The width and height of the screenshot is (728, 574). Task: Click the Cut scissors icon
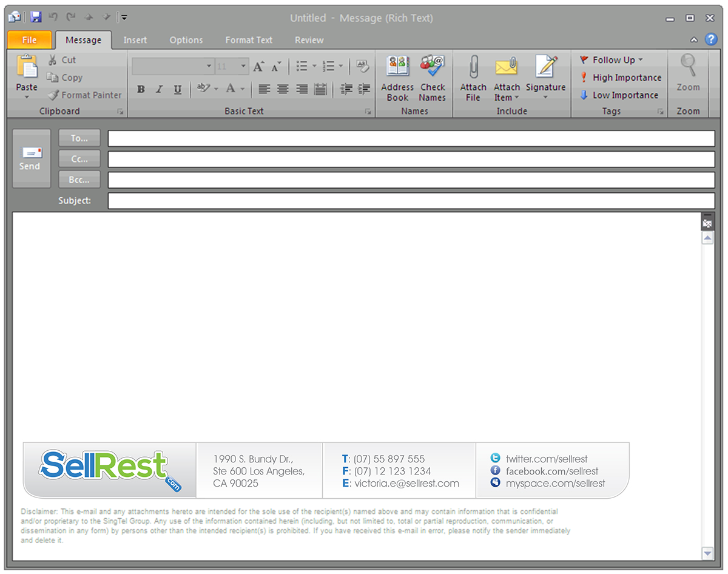tap(53, 60)
